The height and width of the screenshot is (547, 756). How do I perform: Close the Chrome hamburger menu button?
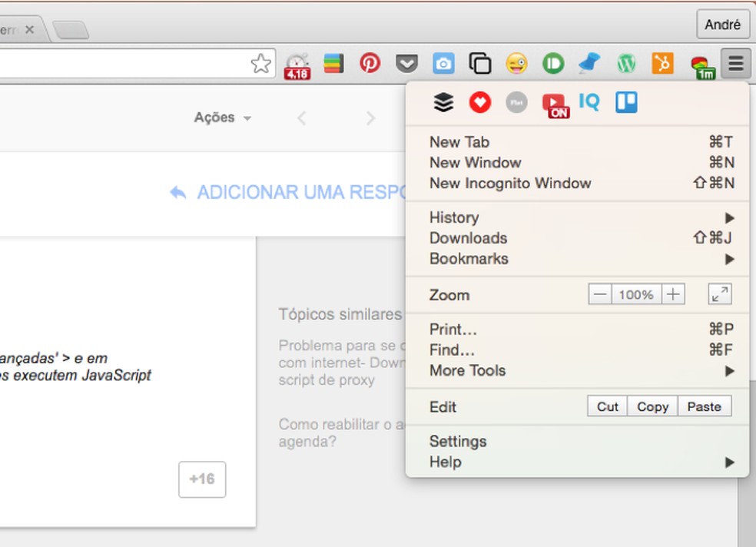tap(736, 63)
